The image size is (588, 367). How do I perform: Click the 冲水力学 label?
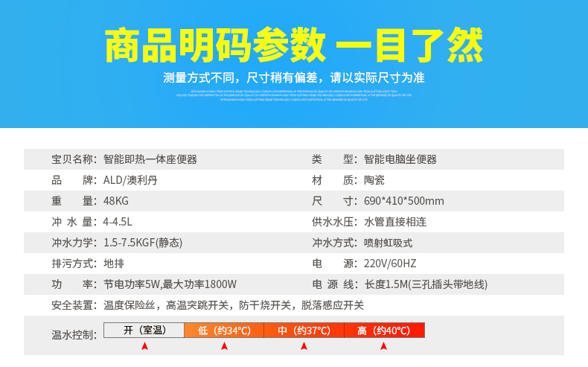(x=74, y=243)
